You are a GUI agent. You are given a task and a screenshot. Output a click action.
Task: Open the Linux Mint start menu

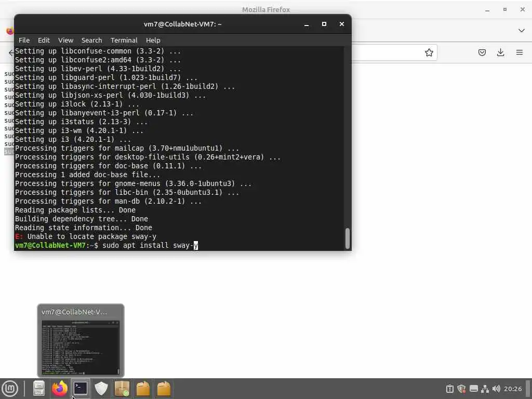click(x=10, y=389)
